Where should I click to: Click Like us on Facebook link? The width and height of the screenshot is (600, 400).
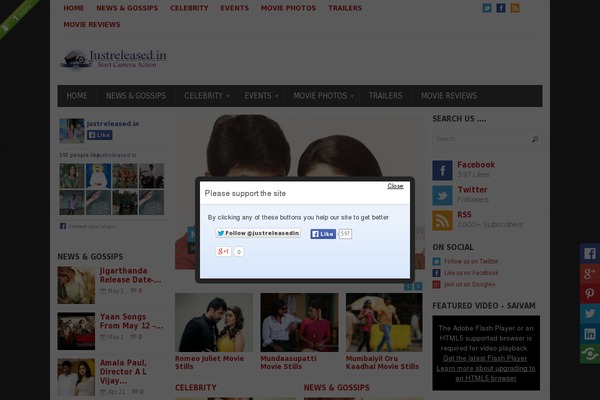[x=471, y=273]
